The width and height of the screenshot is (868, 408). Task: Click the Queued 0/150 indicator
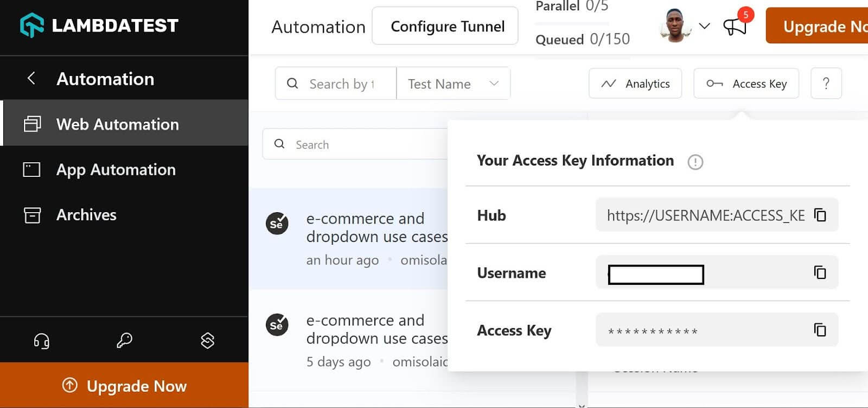[583, 39]
